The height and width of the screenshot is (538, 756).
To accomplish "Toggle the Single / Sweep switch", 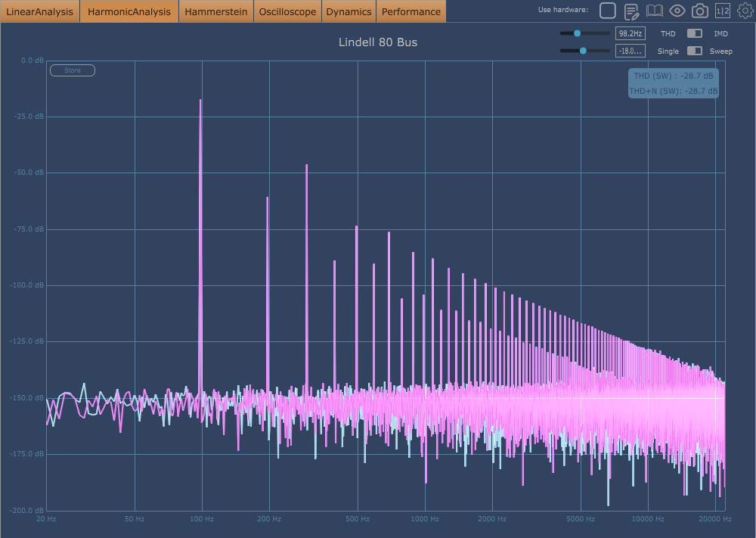I will pos(694,51).
